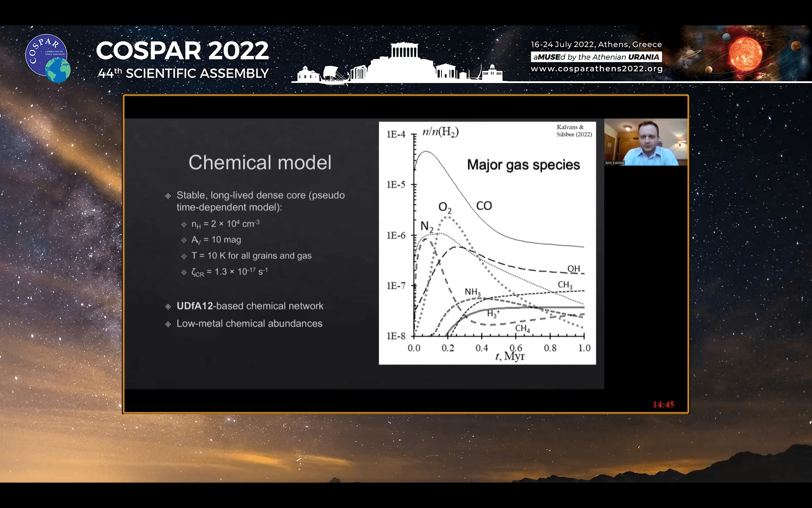Click the COSPAR 2022 title text
This screenshot has height=508, width=812.
coord(182,51)
